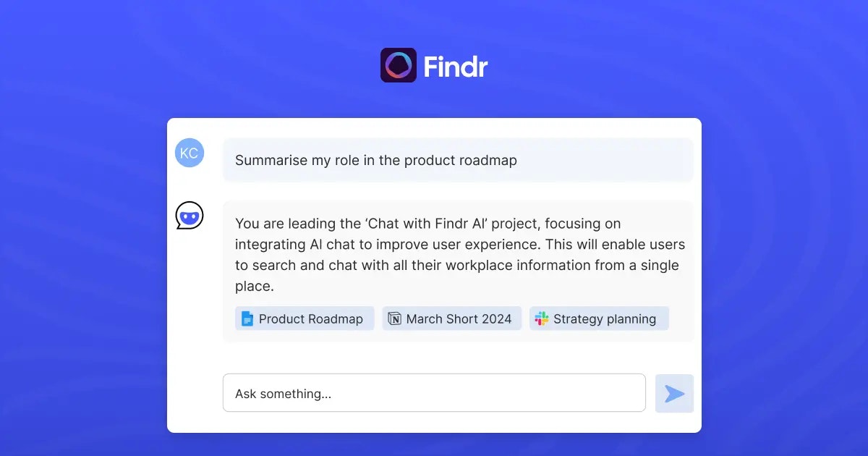Select the March Short 2024 source chip

click(451, 318)
